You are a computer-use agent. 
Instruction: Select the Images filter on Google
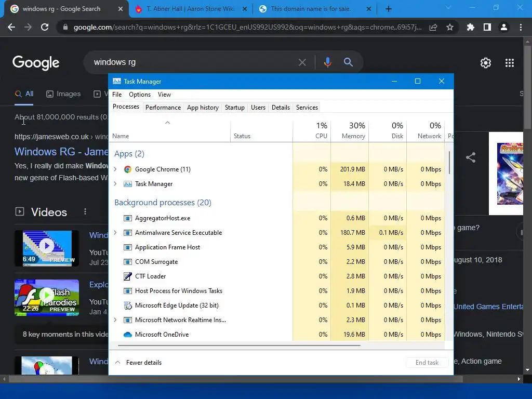63,94
